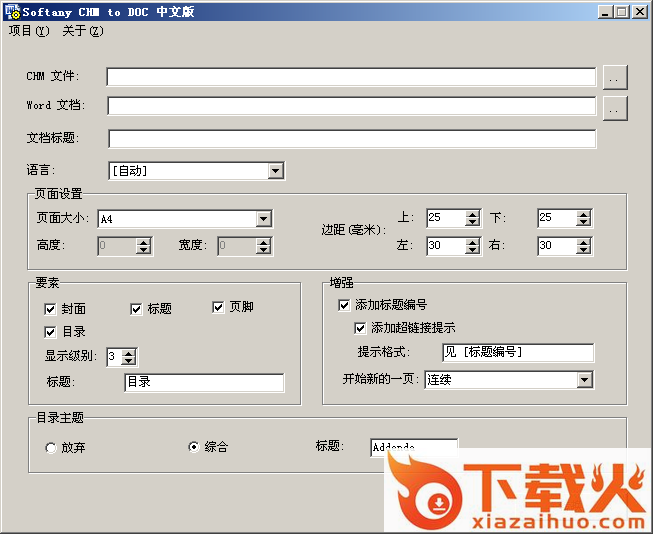
Task: Decrease the left margin 左 value
Action: [x=472, y=250]
